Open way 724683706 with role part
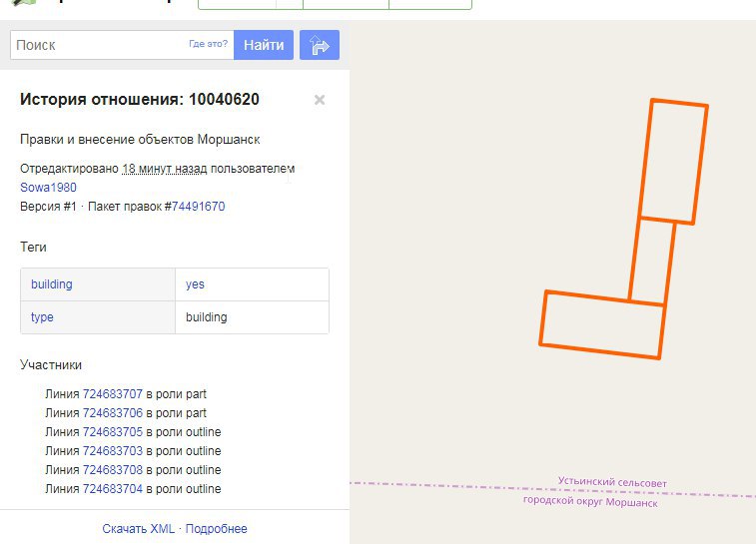Viewport: 756px width, 544px height. (112, 413)
